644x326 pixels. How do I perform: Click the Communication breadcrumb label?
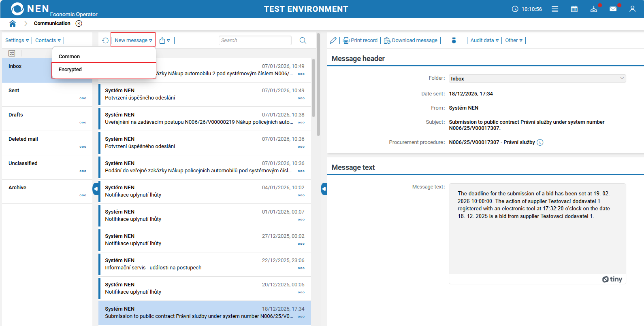52,23
